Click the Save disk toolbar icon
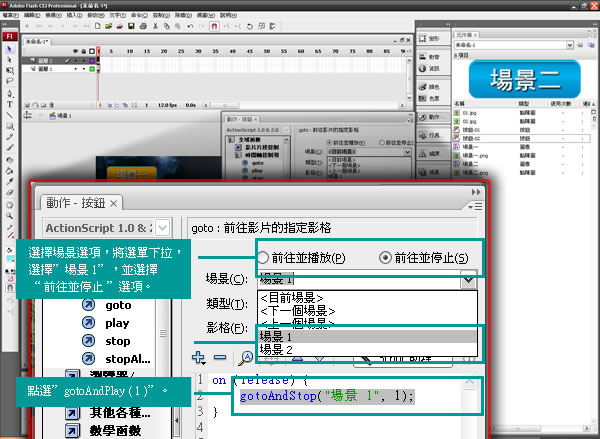The image size is (600, 439). coord(131,26)
